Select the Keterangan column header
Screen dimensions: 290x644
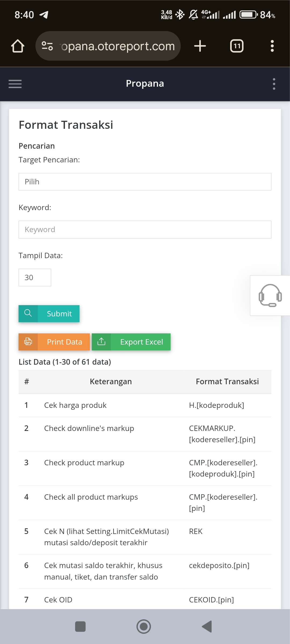(111, 381)
